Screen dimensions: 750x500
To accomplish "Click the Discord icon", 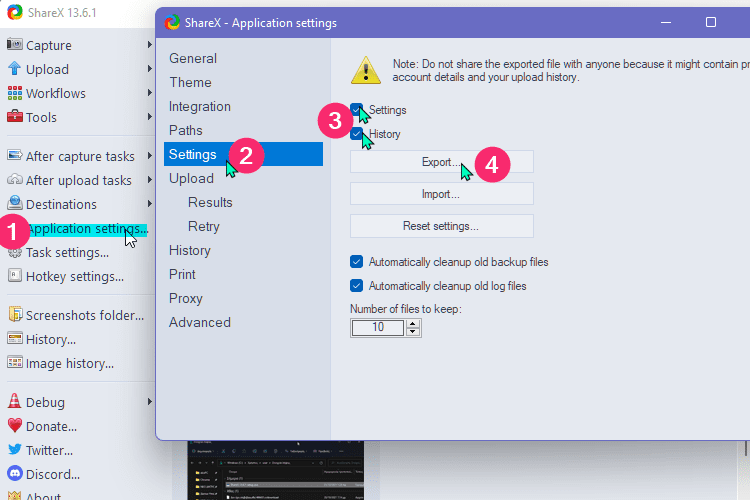I will pyautogui.click(x=14, y=473).
